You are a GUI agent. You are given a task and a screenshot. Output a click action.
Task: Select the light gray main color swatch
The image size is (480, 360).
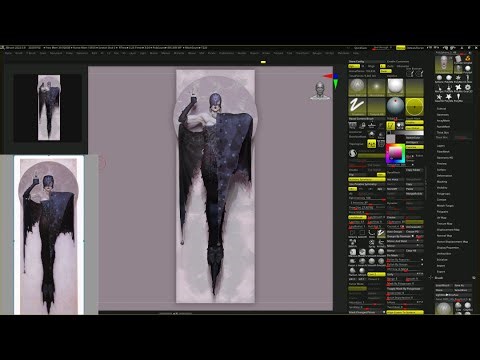[391, 138]
